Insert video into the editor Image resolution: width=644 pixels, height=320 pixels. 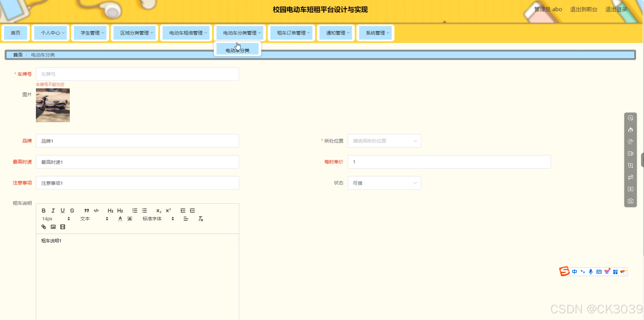(62, 227)
